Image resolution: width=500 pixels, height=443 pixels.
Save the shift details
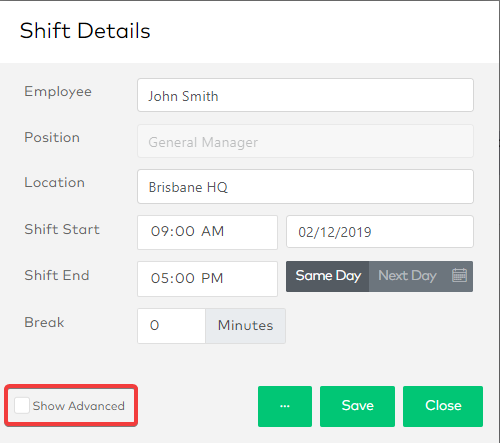(357, 406)
